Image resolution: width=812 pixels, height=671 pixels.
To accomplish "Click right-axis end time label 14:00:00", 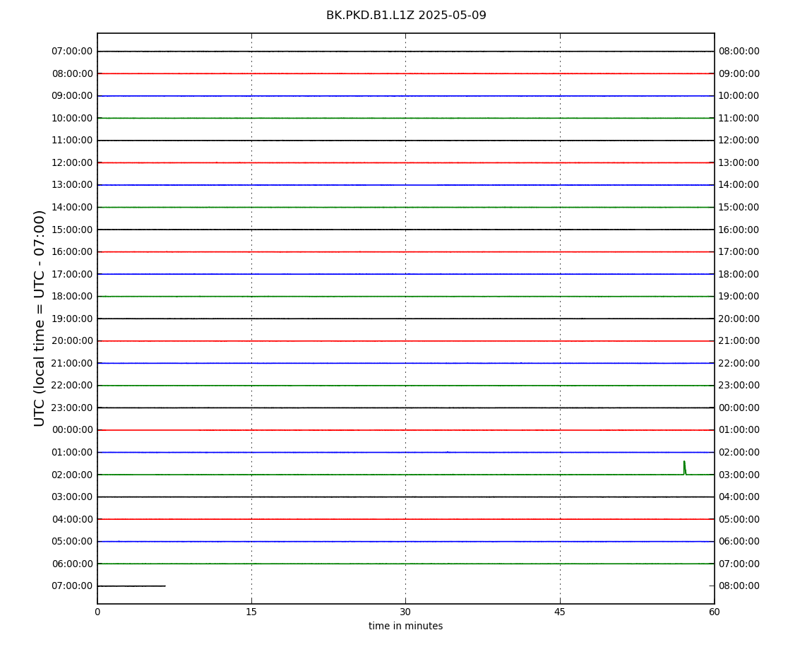I will pyautogui.click(x=739, y=185).
